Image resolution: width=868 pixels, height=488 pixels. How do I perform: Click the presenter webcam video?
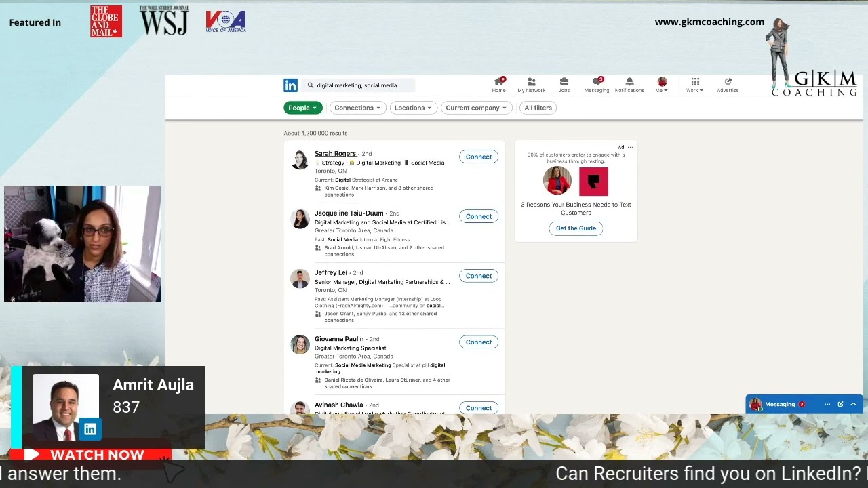tap(83, 244)
